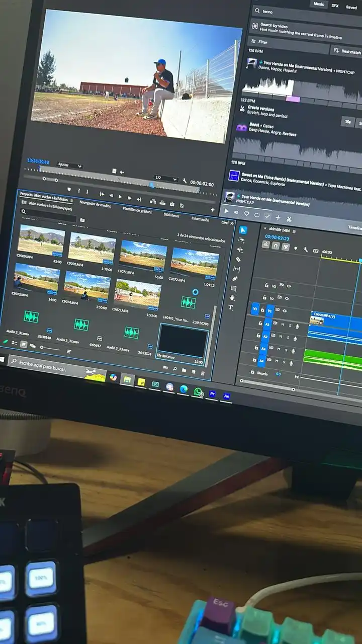362x644 pixels.
Task: Switch Project panel to icon view
Action: [x=24, y=345]
